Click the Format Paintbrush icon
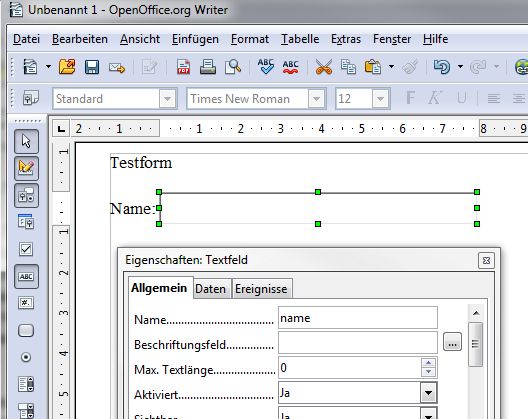 tap(410, 67)
